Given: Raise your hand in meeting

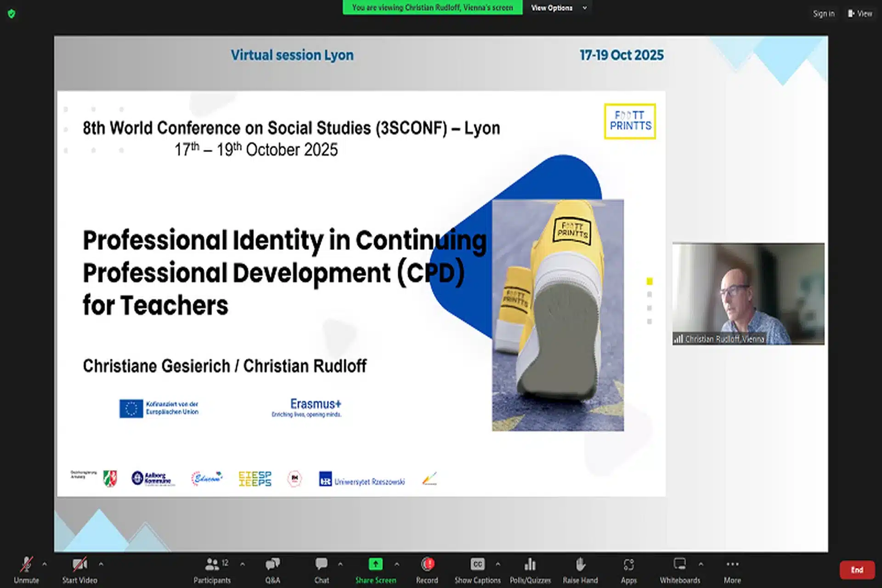Looking at the screenshot, I should coord(580,570).
